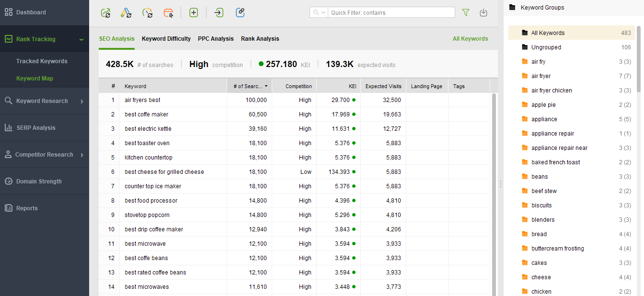The height and width of the screenshot is (296, 644).
Task: Sort by the # of Searches column arrow
Action: [x=266, y=86]
